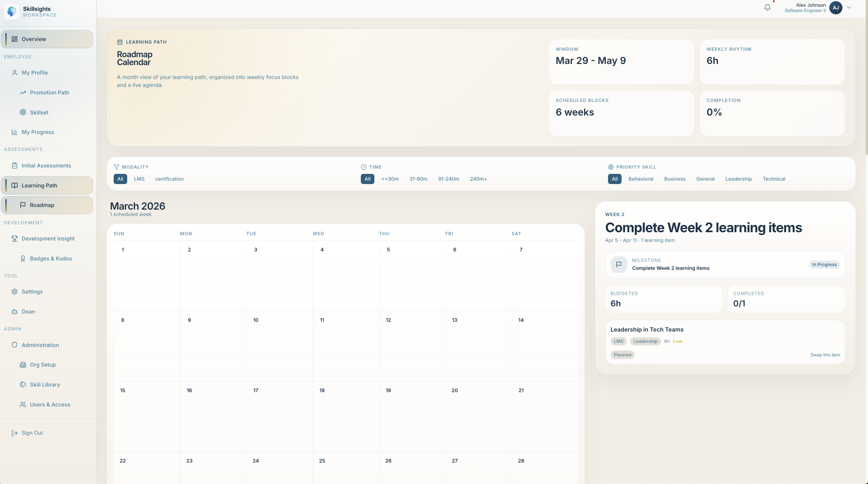Open the My Progress sidebar page
868x484 pixels.
click(x=38, y=132)
